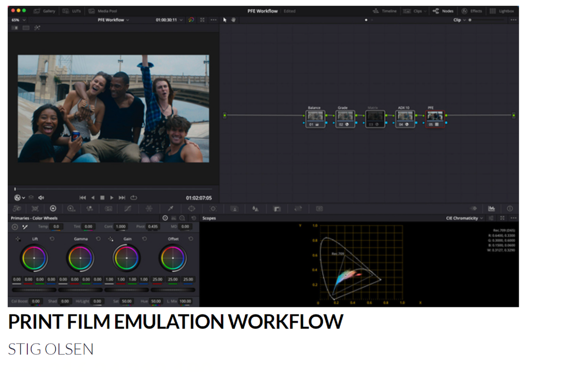588x372 pixels.
Task: Select the hand pan tool in node editor
Action: coord(234,20)
